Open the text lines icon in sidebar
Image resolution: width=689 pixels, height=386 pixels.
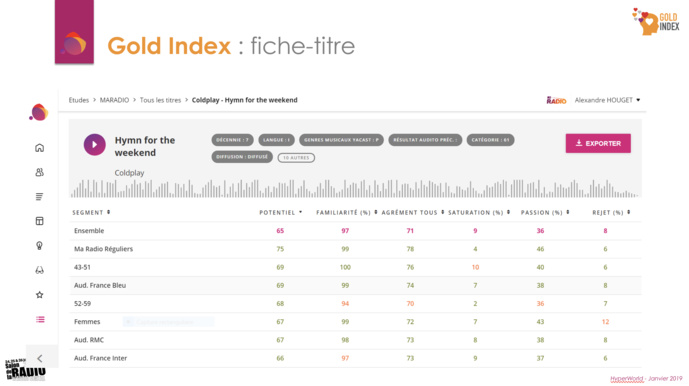click(x=40, y=197)
